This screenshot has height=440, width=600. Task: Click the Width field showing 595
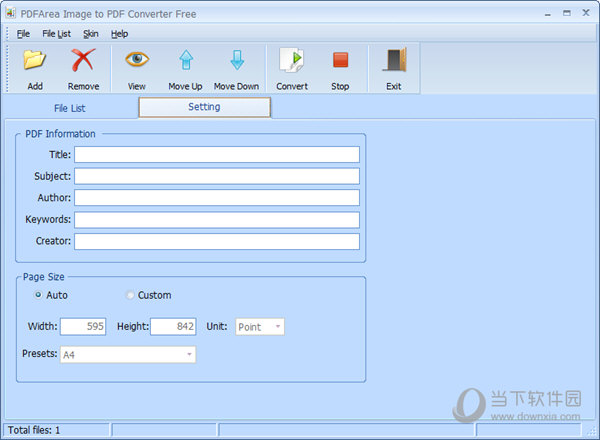pos(83,326)
